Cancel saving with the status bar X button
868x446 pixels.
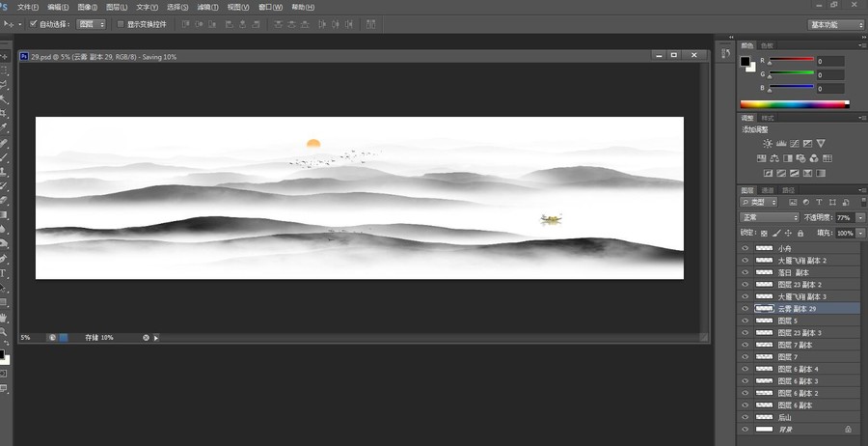[x=146, y=338]
